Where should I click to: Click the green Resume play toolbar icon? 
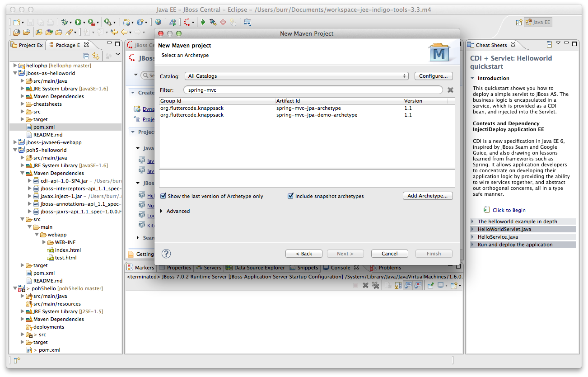pos(203,22)
